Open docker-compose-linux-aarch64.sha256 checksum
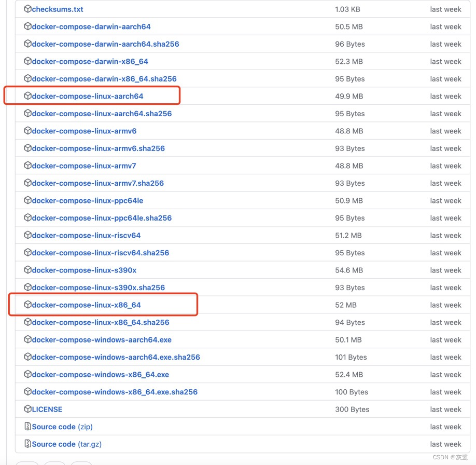476x465 pixels. pyautogui.click(x=102, y=114)
